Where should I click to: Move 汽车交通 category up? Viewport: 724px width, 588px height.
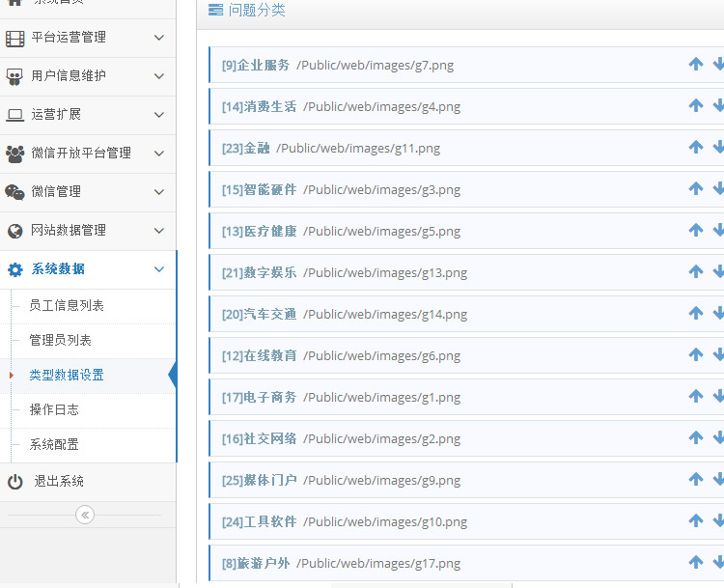tap(695, 314)
